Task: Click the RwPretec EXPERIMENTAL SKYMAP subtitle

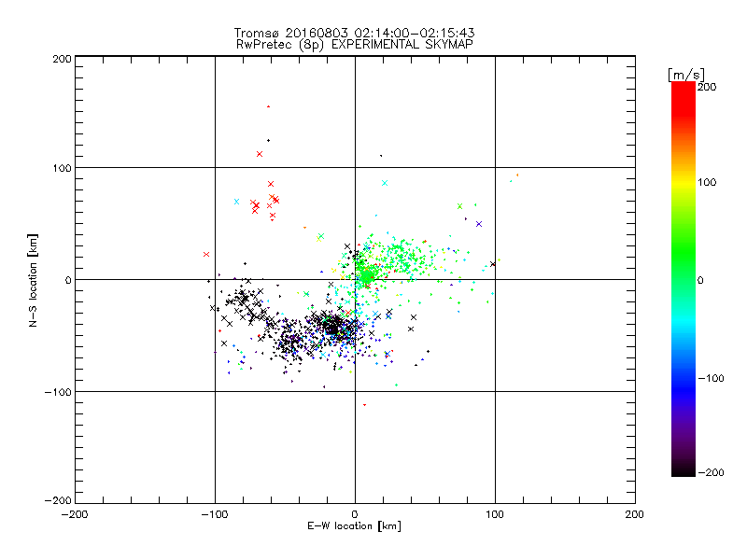Action: coord(355,45)
